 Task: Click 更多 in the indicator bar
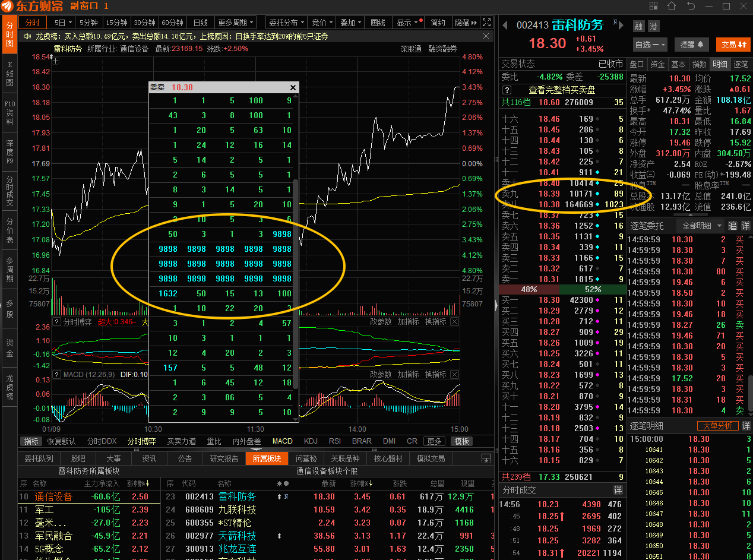point(435,441)
